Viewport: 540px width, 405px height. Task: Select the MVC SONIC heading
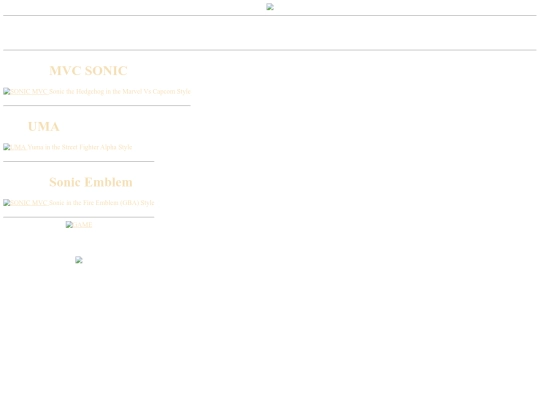(x=89, y=71)
